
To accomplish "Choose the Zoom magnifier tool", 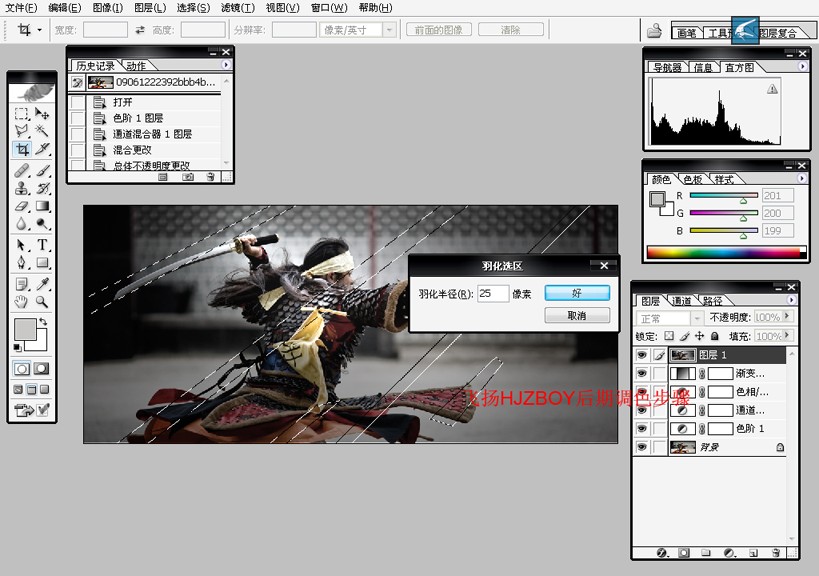I will tap(42, 301).
